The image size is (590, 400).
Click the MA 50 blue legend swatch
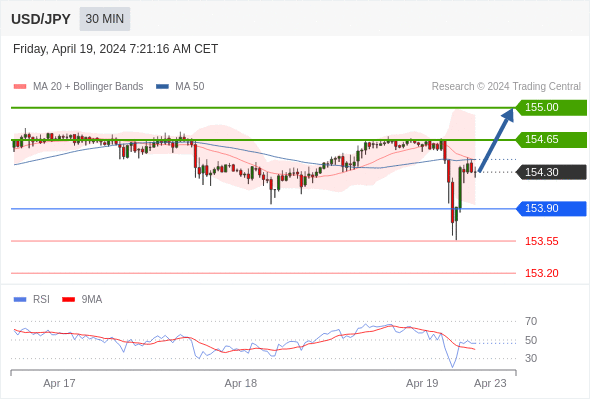point(162,87)
